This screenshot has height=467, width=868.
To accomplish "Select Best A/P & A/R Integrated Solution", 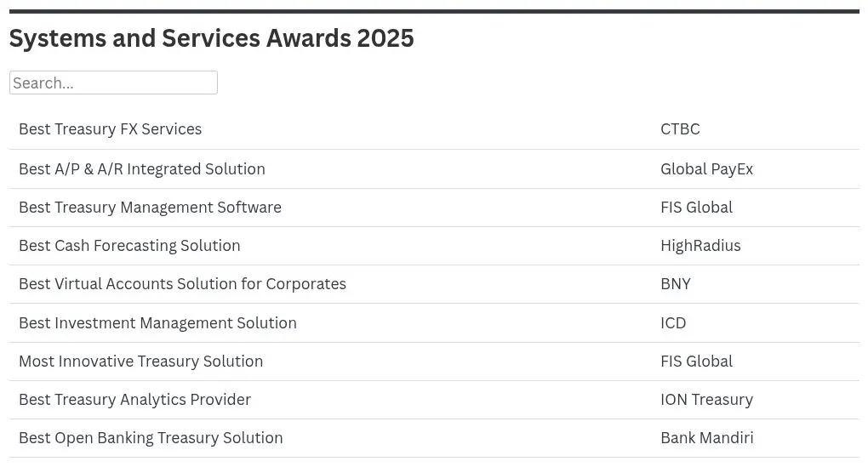I will pyautogui.click(x=142, y=169).
